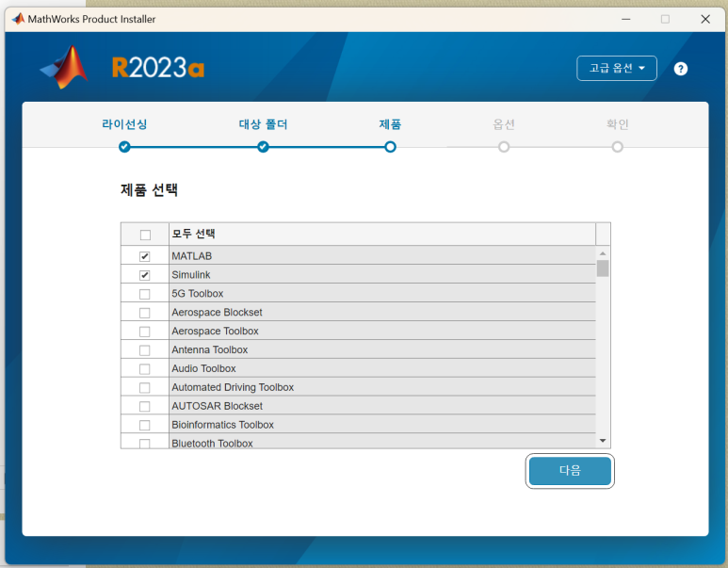Select the Simulink product row text
Viewport: 728px width, 568px height.
191,275
